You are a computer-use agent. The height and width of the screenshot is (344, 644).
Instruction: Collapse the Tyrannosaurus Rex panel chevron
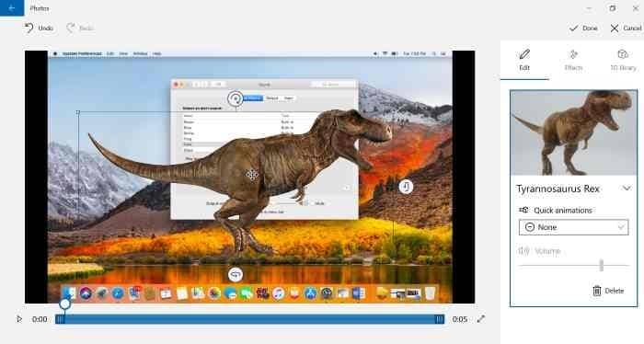click(x=627, y=189)
